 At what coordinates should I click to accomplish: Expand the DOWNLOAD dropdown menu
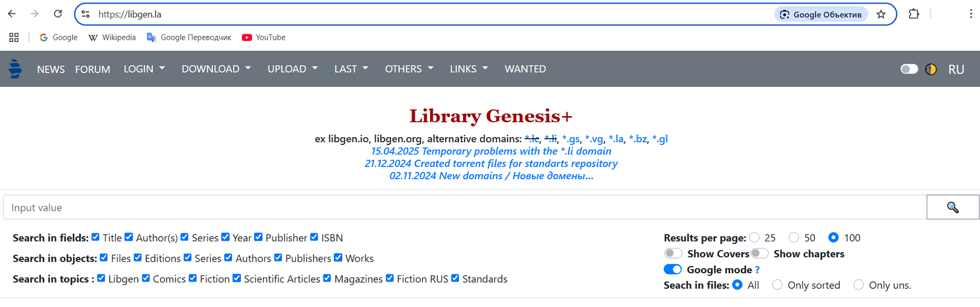(x=216, y=69)
